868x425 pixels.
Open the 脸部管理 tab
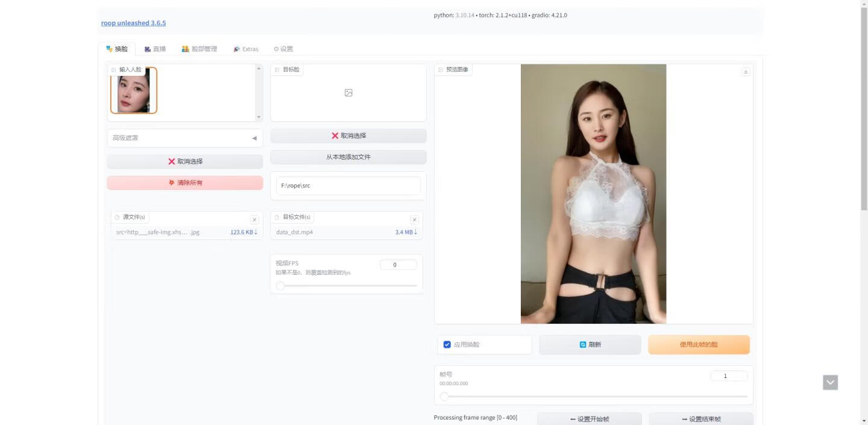(199, 49)
